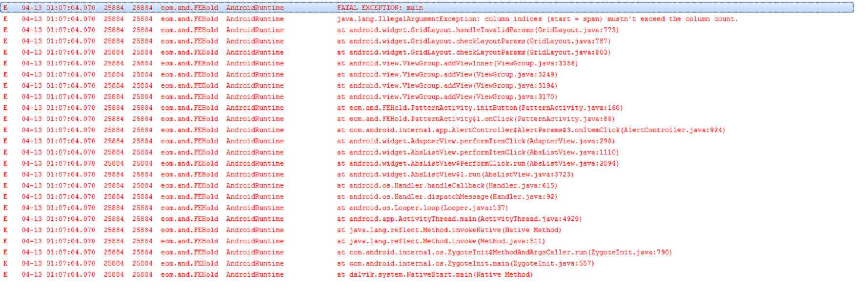Select the Handler.handleCallback log line

[446, 186]
